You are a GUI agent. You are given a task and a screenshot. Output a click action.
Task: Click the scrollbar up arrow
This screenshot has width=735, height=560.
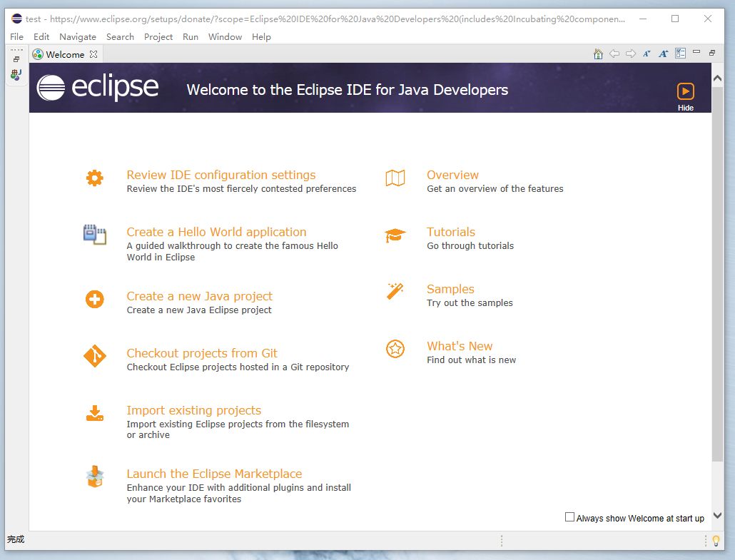coord(717,78)
